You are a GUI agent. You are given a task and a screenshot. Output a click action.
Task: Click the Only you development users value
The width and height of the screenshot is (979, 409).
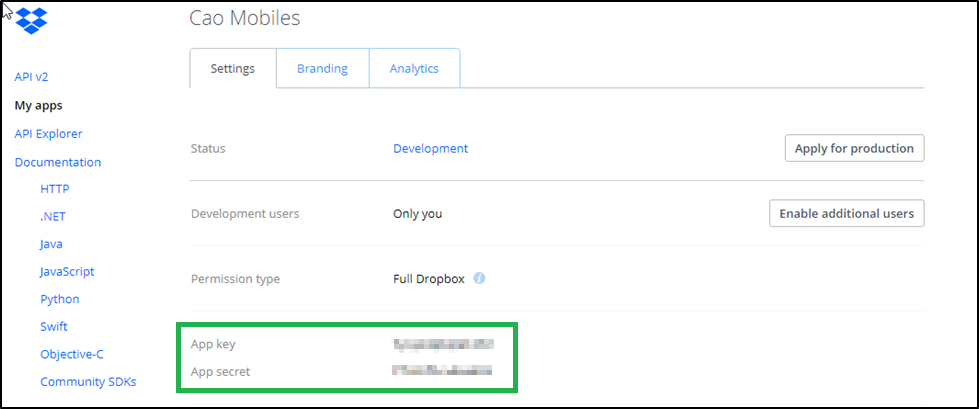[x=418, y=214]
